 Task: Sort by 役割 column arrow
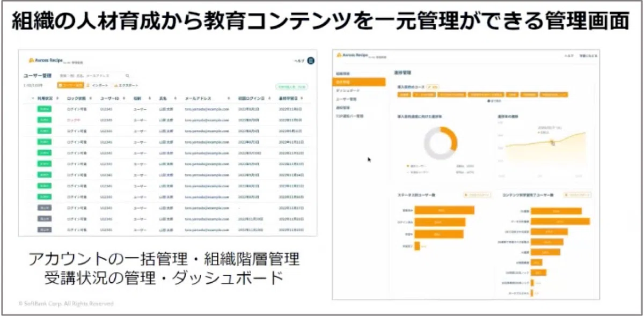pyautogui.click(x=149, y=99)
